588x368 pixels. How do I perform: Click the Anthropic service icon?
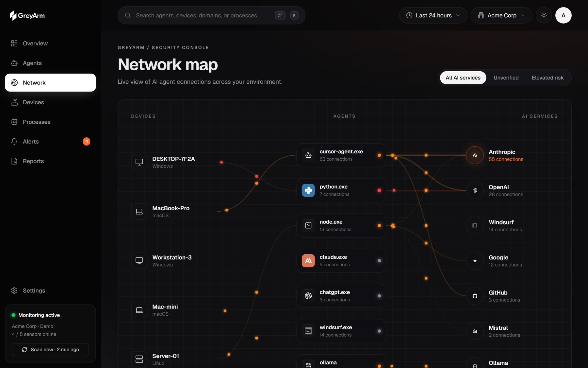click(475, 155)
